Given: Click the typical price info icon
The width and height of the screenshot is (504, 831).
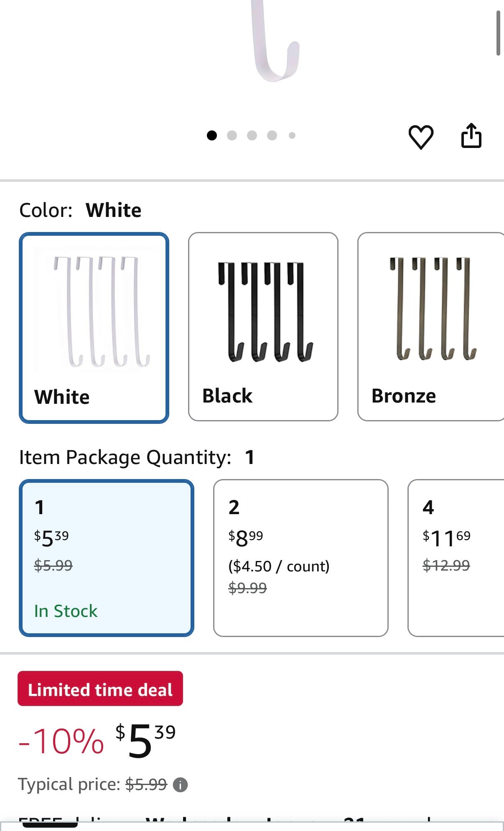Looking at the screenshot, I should coord(180,785).
